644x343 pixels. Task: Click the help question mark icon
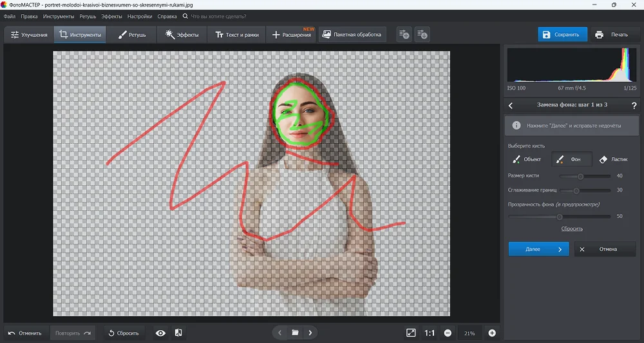(634, 105)
